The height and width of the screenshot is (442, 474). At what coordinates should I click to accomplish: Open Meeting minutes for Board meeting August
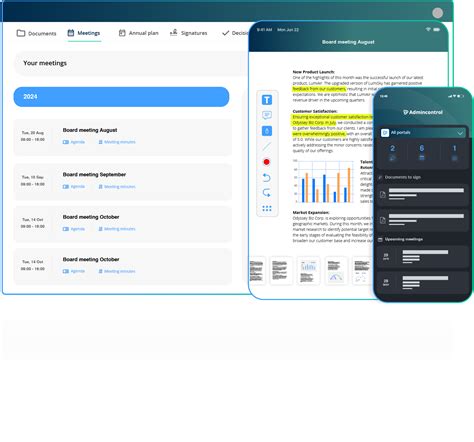point(117,142)
